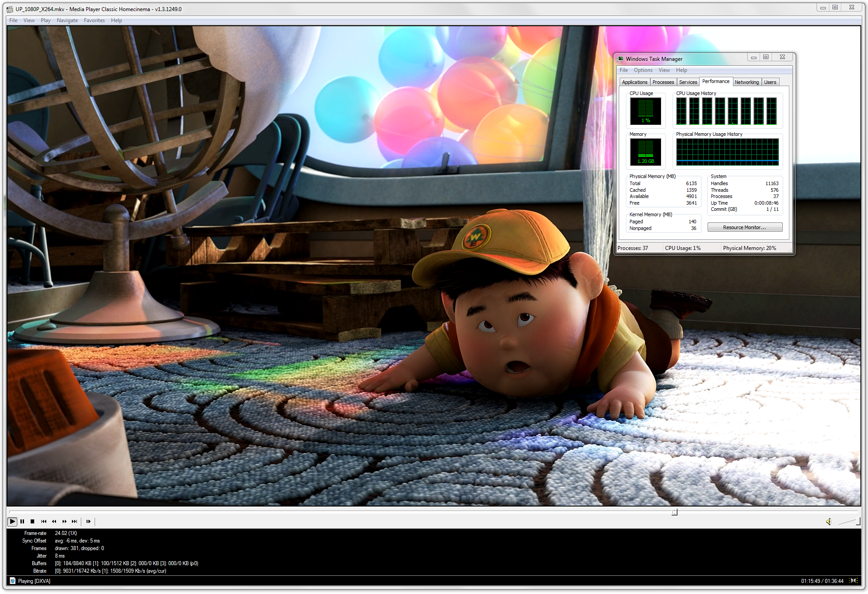
Task: Click the Cached memory value 1359
Action: coord(691,190)
